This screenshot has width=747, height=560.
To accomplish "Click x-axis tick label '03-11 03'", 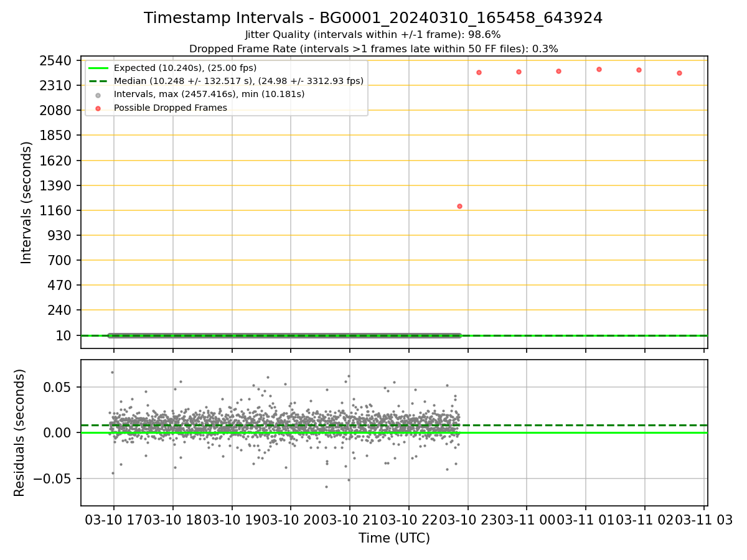I will (x=703, y=519).
